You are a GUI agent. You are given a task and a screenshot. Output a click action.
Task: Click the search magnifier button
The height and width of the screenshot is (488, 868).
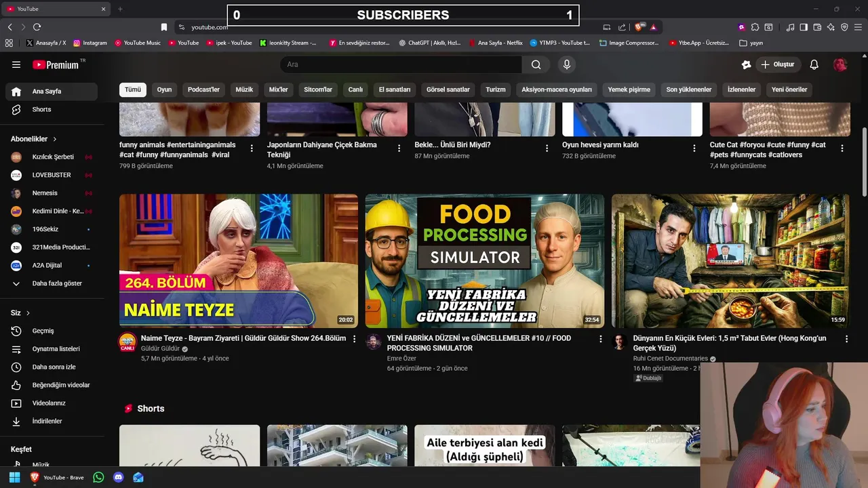(x=536, y=64)
